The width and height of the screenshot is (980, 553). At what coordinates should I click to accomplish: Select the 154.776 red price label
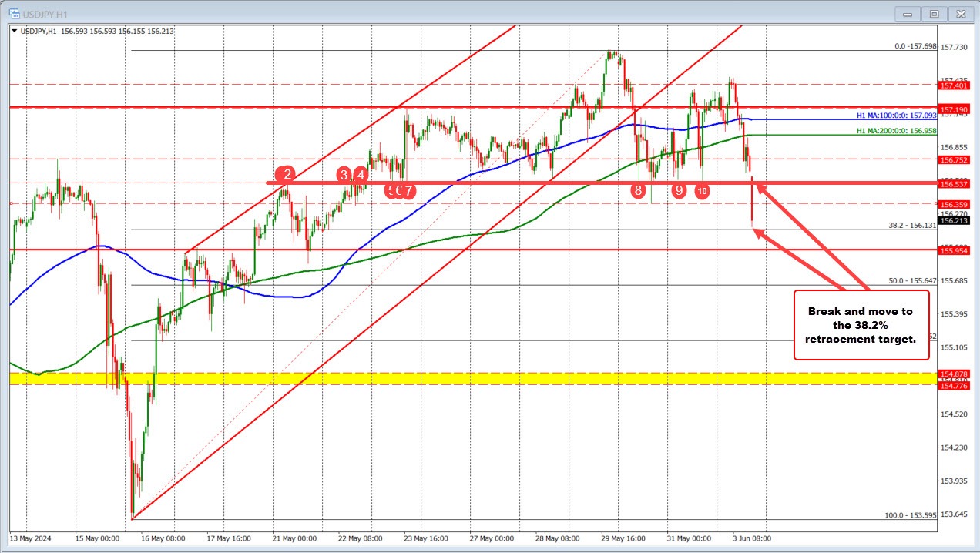coord(954,385)
